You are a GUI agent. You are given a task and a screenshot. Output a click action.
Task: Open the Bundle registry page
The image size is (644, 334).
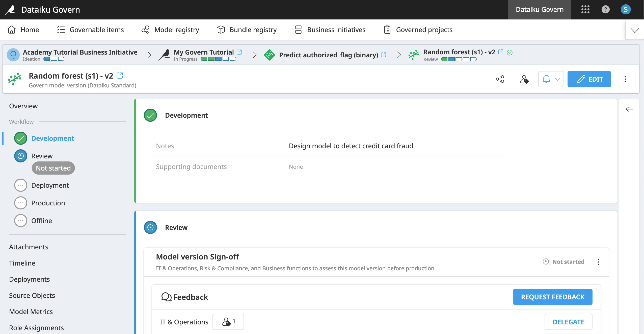coord(247,30)
